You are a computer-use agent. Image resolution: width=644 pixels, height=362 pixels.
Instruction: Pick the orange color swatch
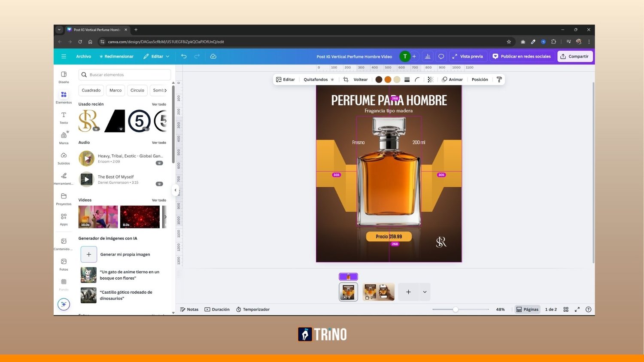click(388, 79)
